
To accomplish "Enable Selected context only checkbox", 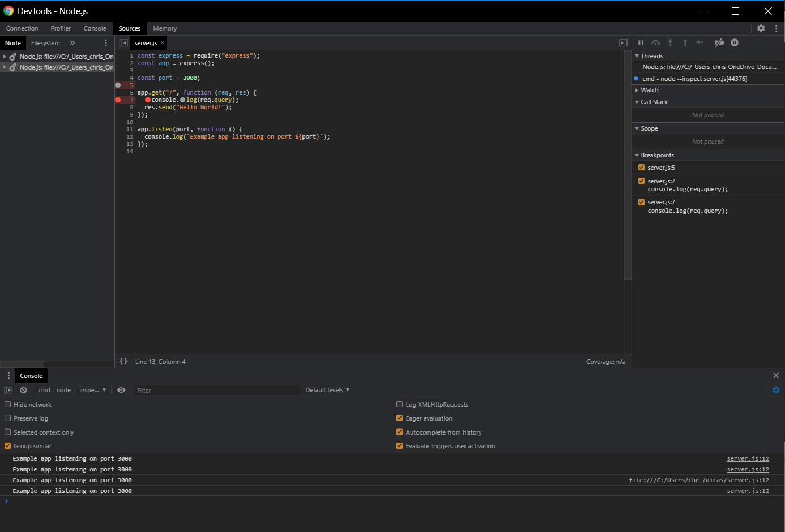I will tap(8, 432).
